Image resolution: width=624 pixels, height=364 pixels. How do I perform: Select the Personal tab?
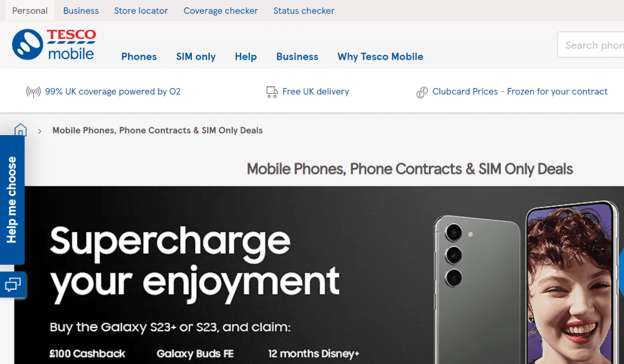coord(30,11)
